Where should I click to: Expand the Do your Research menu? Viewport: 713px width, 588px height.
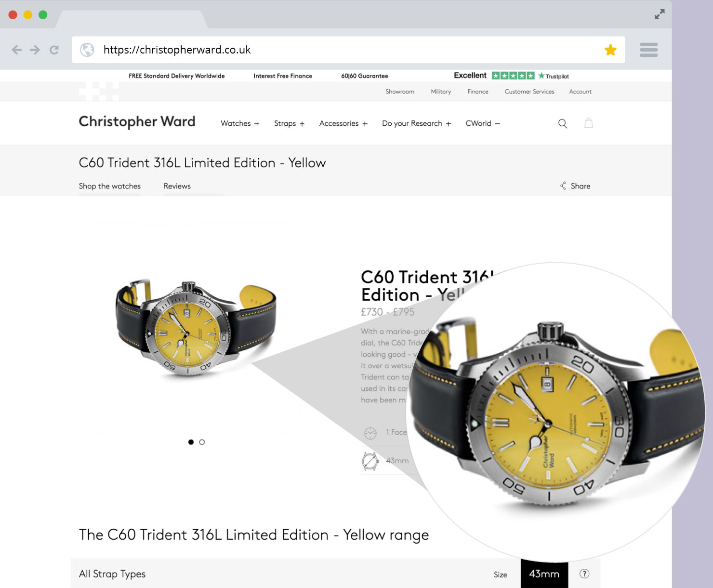click(416, 123)
